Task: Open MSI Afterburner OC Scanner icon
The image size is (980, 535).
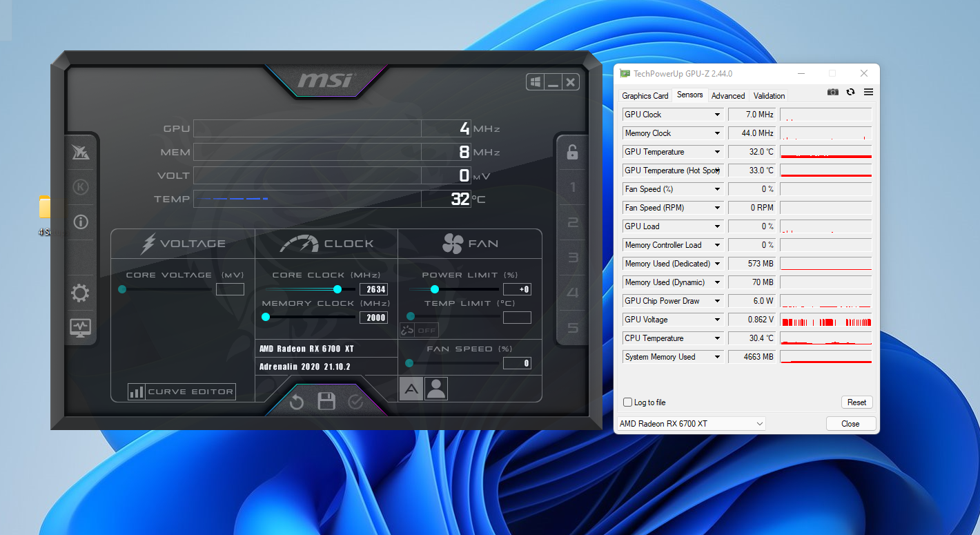Action: point(81,153)
